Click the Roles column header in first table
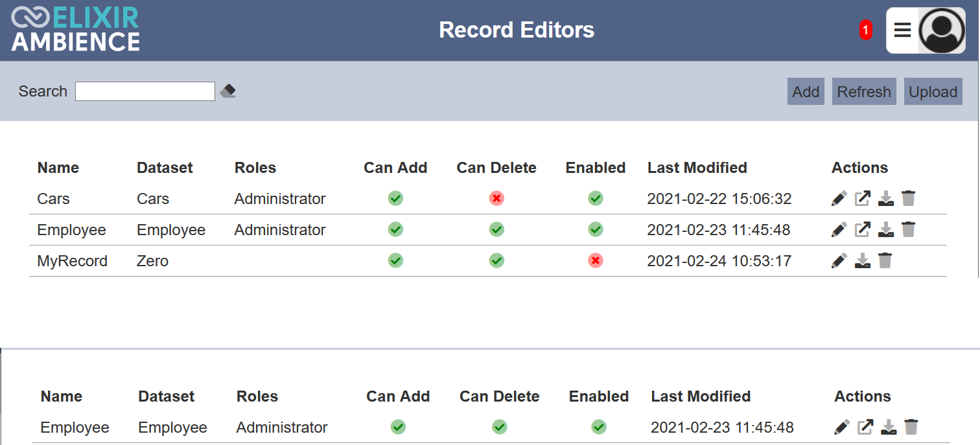This screenshot has height=445, width=980. click(255, 168)
